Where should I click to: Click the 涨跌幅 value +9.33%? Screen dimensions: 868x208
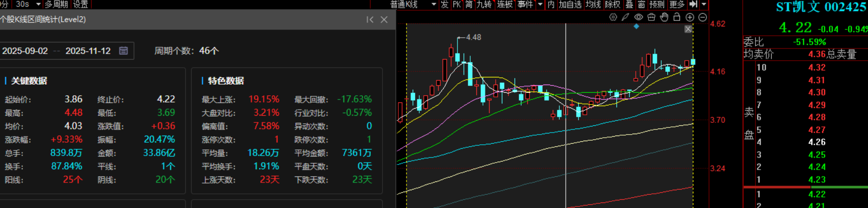click(66, 139)
